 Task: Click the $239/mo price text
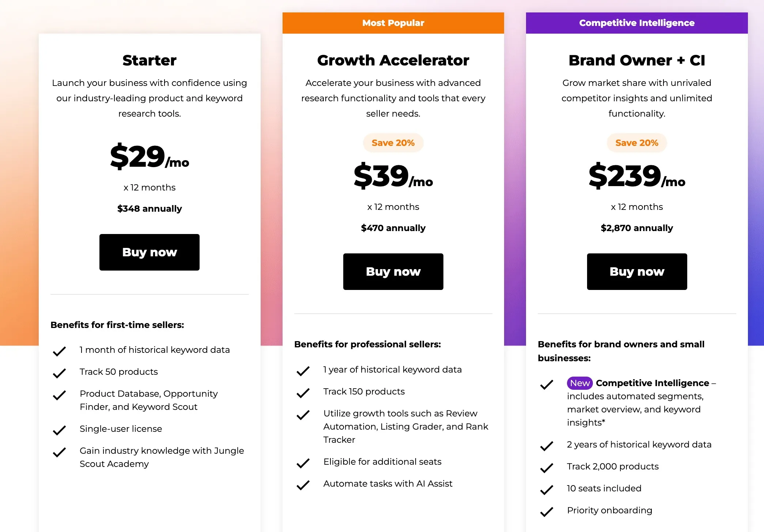click(x=636, y=176)
